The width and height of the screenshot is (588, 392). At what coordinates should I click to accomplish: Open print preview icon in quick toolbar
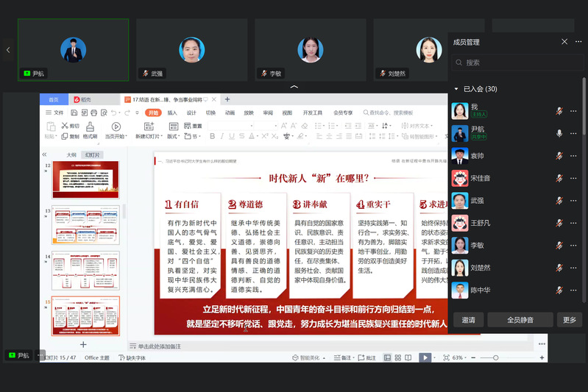click(x=104, y=113)
